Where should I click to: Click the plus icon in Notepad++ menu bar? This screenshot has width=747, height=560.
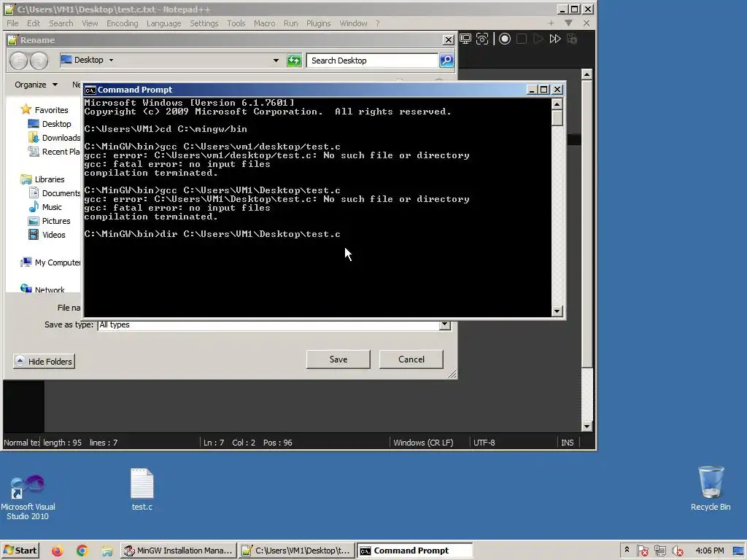(551, 23)
